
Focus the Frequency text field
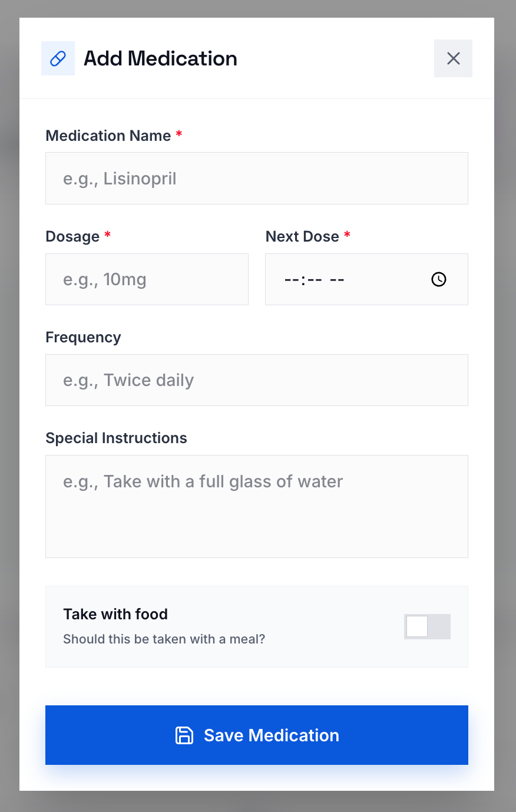click(257, 380)
